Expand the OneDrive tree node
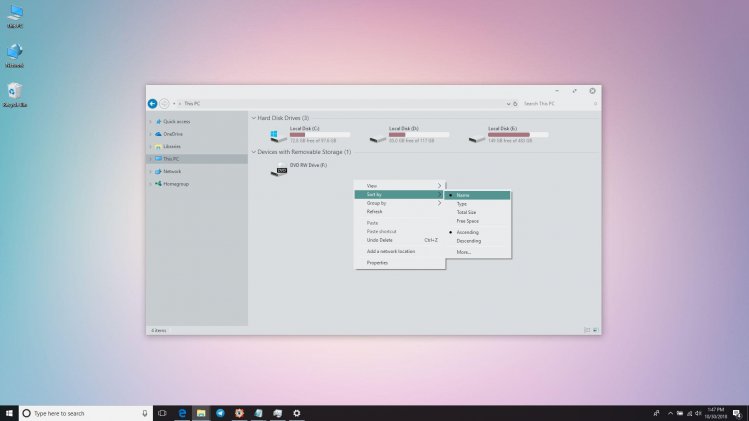Image resolution: width=749 pixels, height=421 pixels. [150, 134]
